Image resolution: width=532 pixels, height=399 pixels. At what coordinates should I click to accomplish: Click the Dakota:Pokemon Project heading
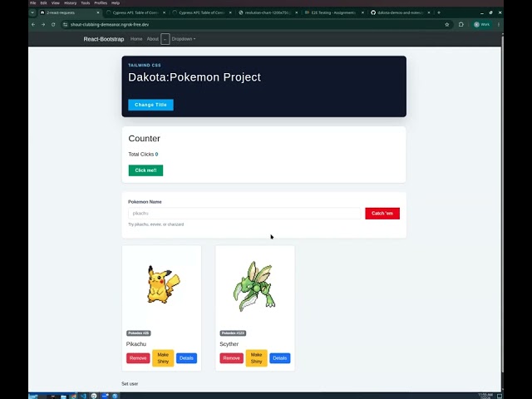[x=195, y=77]
